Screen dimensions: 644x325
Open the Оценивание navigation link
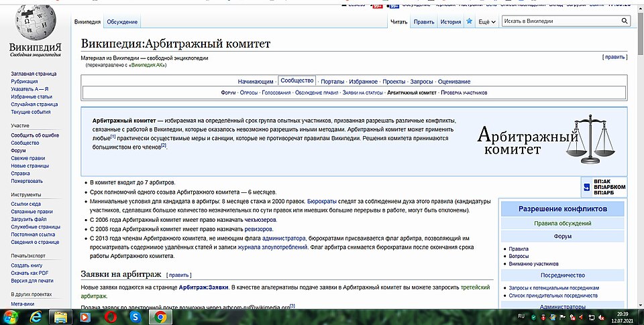click(454, 82)
